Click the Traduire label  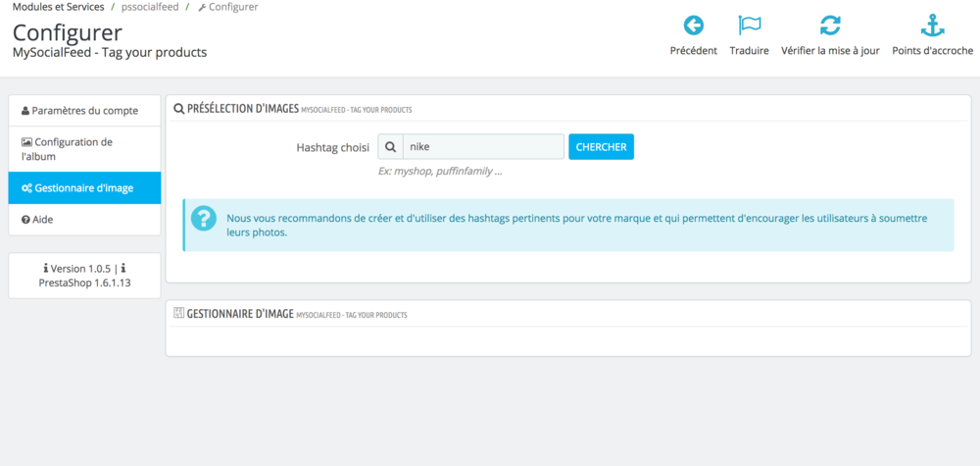point(749,51)
